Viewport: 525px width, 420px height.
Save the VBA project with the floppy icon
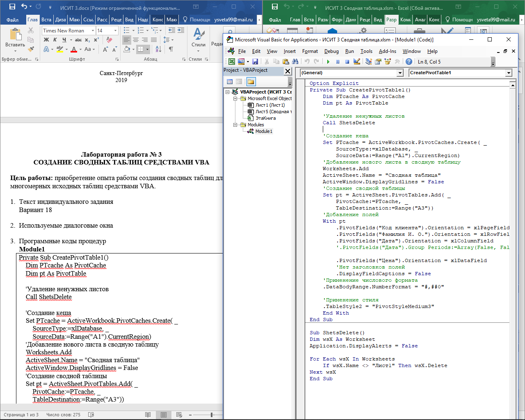255,62
